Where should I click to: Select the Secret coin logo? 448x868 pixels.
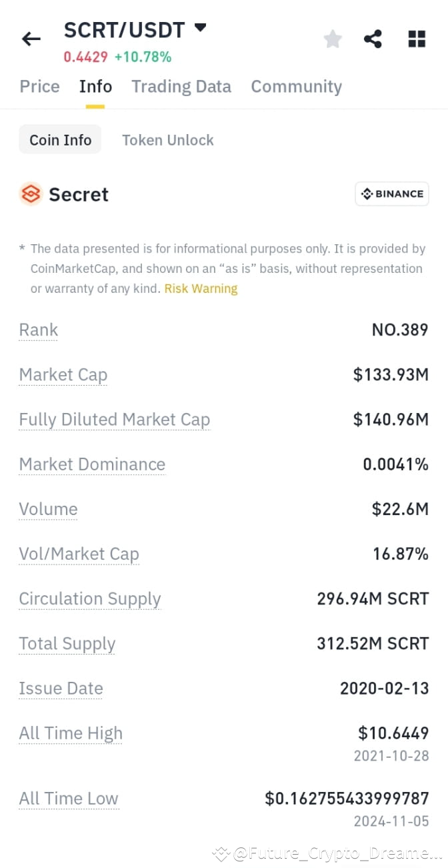(x=29, y=194)
